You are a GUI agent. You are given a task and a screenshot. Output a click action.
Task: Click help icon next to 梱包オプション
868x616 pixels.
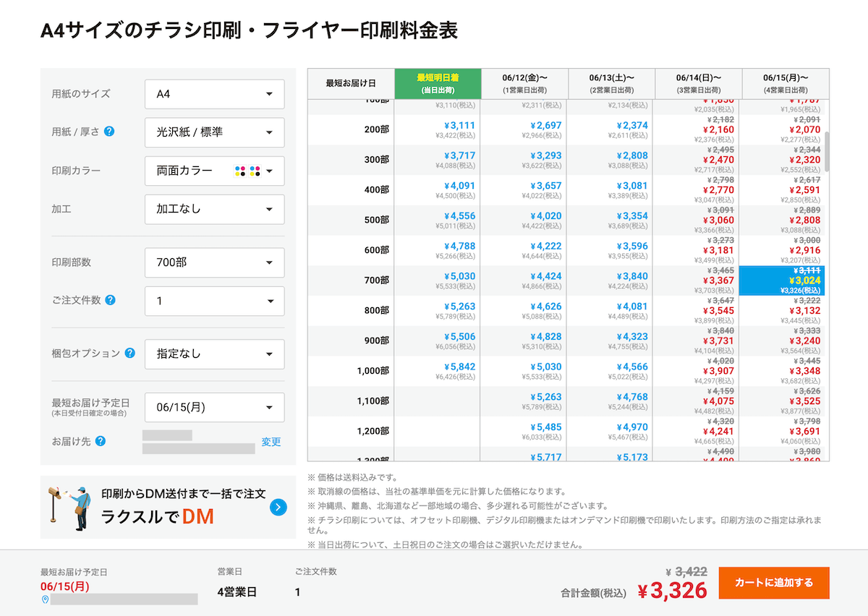[129, 354]
